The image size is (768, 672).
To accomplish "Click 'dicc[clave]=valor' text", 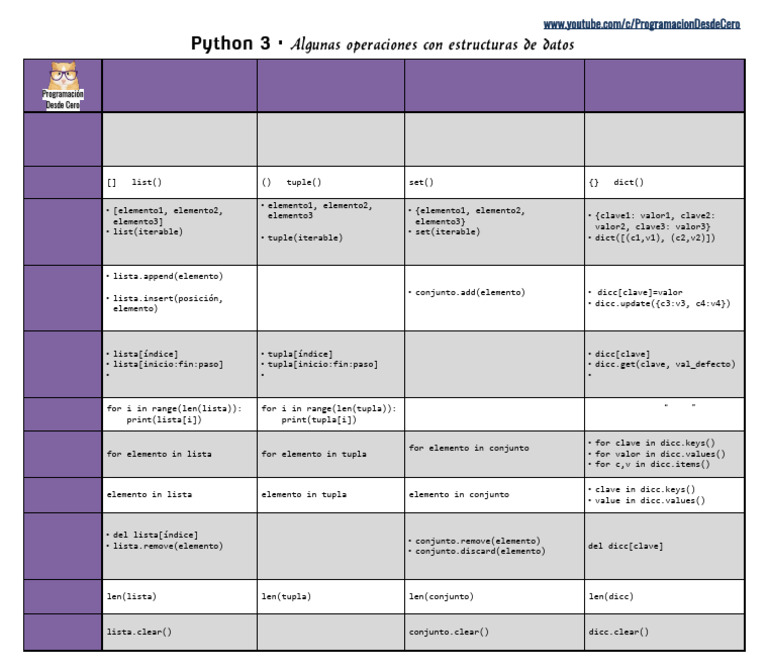I will tap(640, 292).
